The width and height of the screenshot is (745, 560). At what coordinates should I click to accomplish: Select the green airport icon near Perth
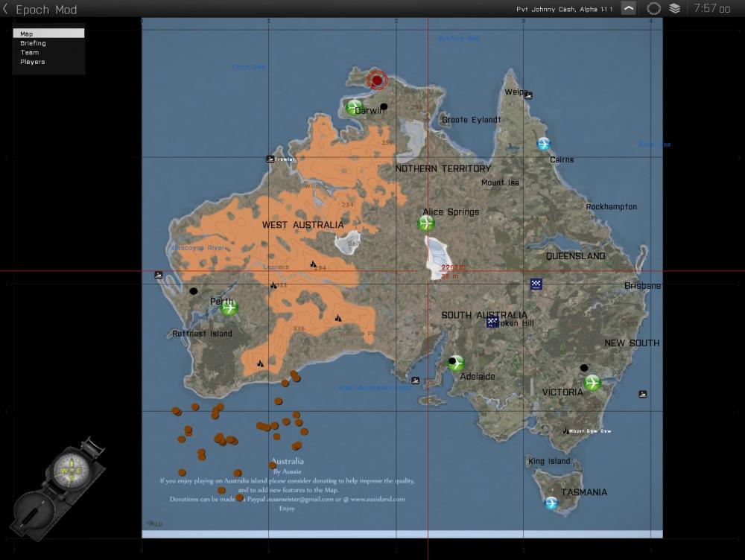point(229,308)
